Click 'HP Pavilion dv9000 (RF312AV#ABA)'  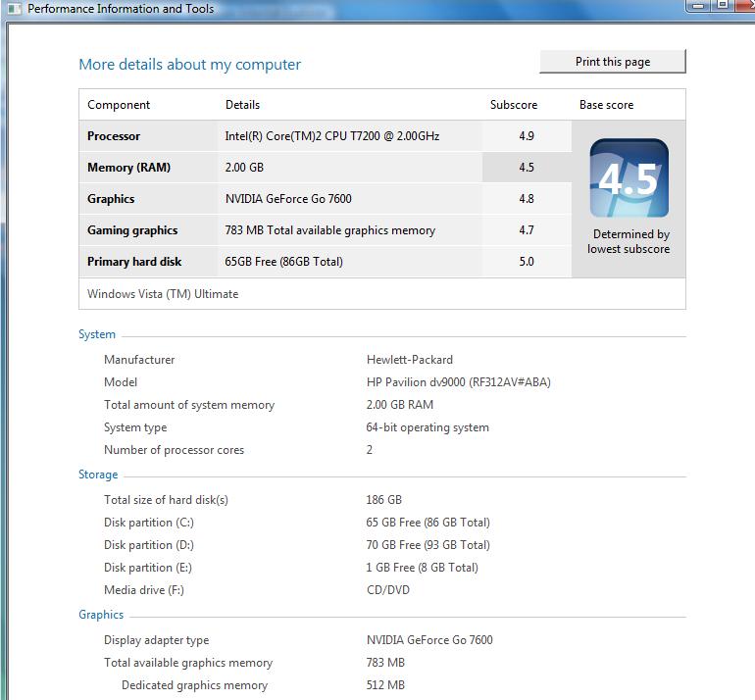(459, 382)
